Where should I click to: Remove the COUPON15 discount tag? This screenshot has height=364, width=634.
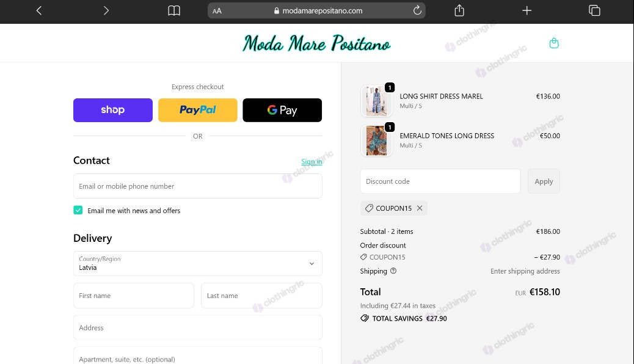[x=420, y=208]
